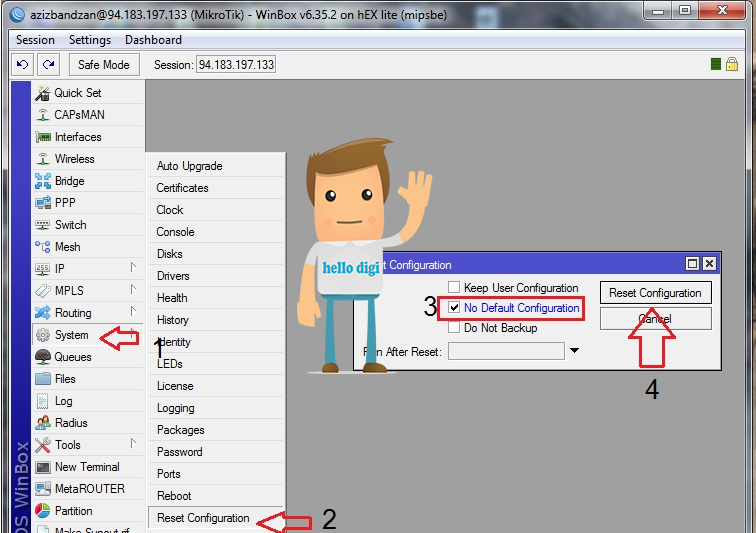Screen dimensions: 756x533
Task: Click the Files folder icon
Action: click(x=42, y=379)
